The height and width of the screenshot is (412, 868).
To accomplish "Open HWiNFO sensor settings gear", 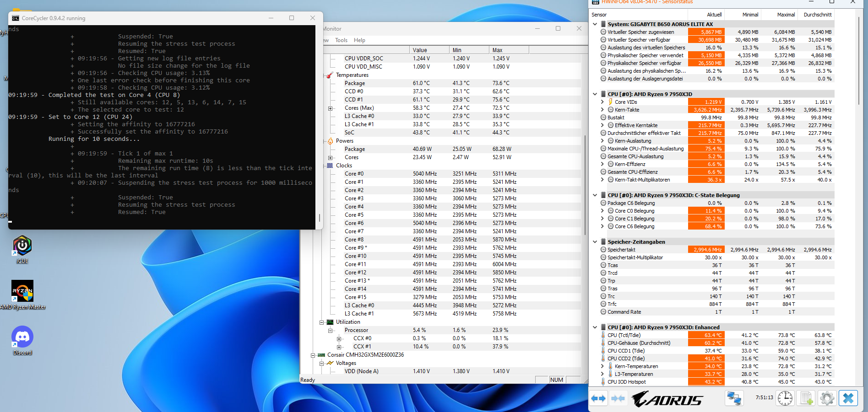I will point(827,398).
